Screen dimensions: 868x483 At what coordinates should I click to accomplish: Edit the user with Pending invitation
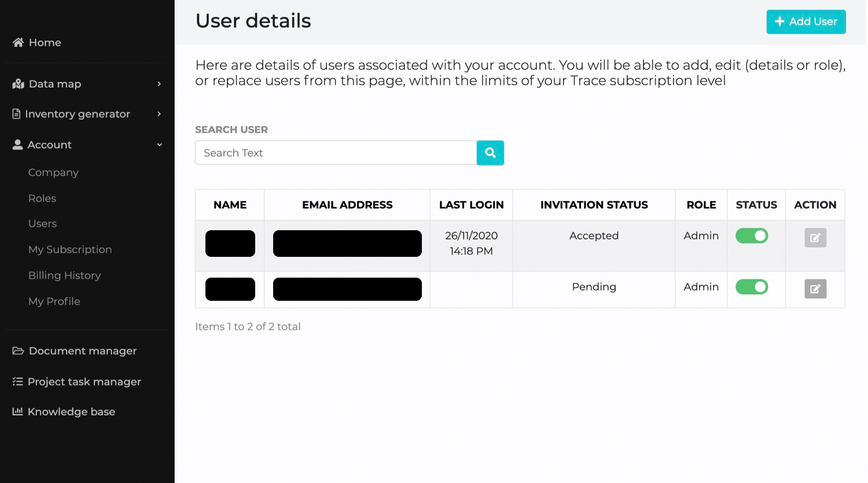click(x=815, y=289)
